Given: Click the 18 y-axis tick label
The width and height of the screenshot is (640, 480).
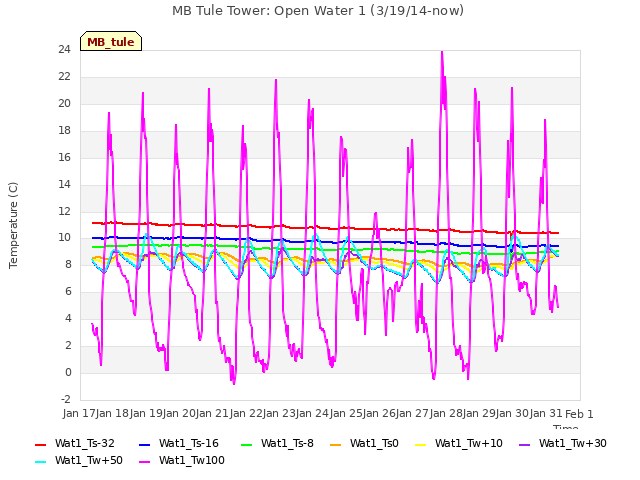Looking at the screenshot, I should click(x=64, y=131).
